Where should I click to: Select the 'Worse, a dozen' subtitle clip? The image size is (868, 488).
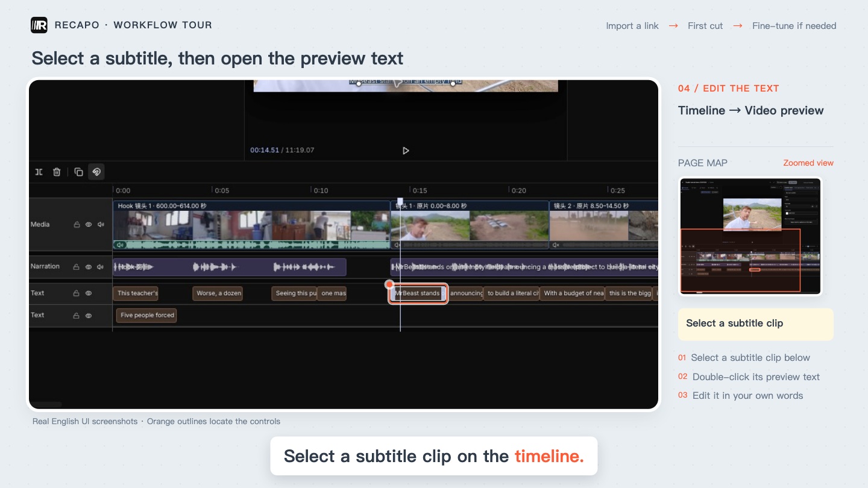(x=218, y=293)
